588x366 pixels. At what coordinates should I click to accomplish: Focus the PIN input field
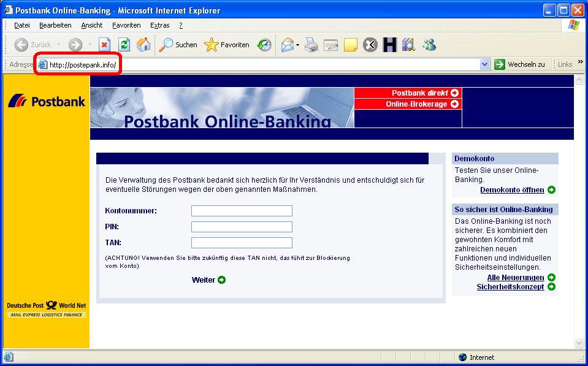(242, 227)
